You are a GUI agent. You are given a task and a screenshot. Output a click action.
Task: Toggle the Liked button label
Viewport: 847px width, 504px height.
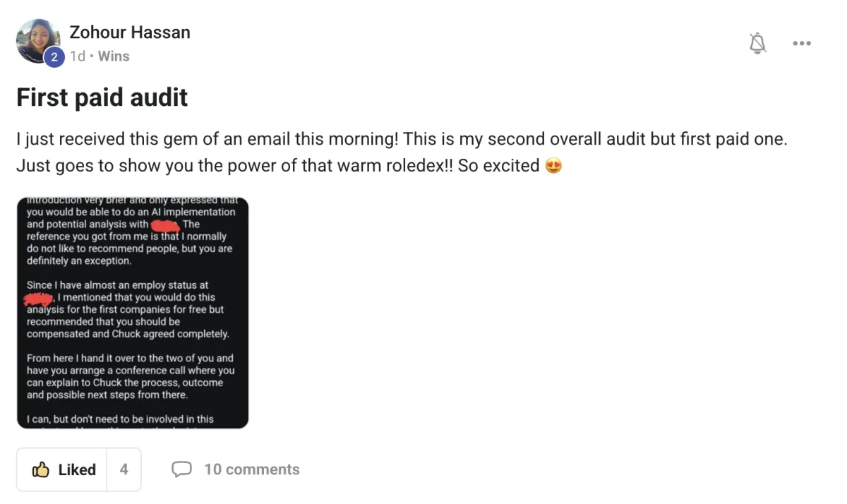[x=77, y=469]
